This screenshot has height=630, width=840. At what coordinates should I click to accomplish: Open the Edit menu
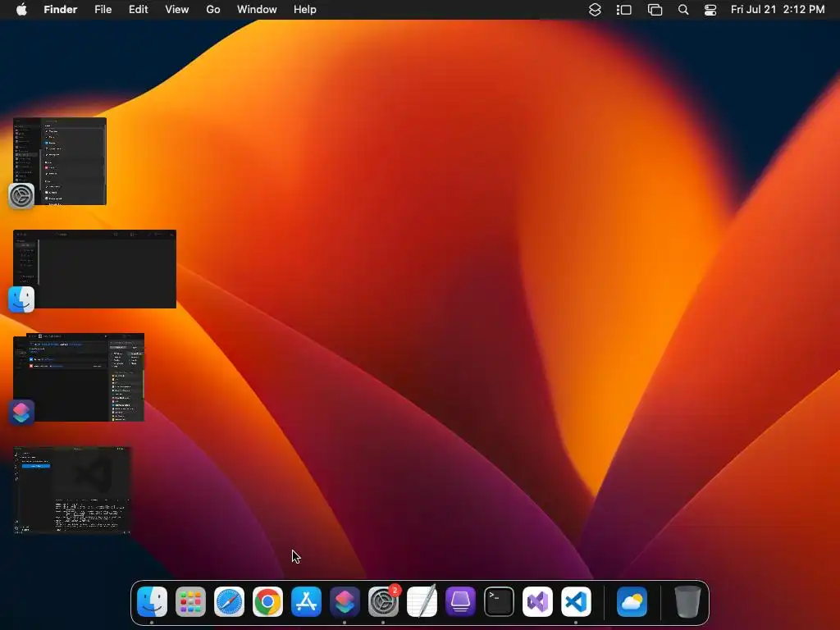point(138,10)
